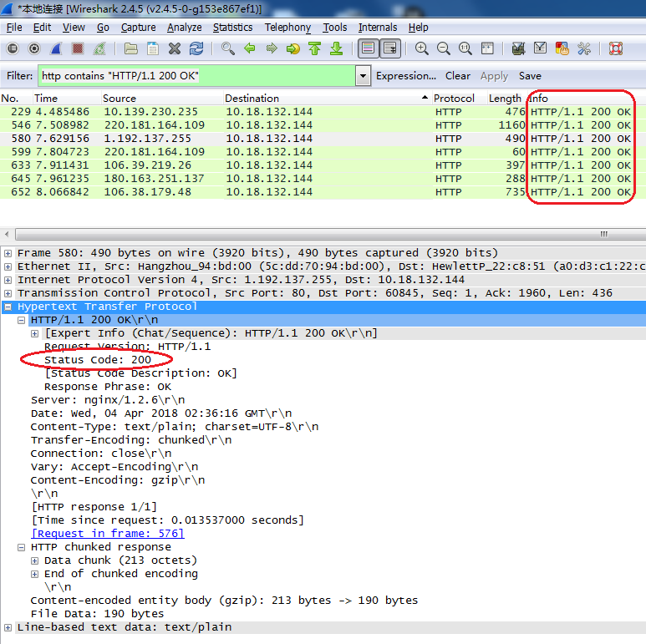Screen dimensions: 646x644
Task: Stop the running capture
Action: tap(78, 48)
